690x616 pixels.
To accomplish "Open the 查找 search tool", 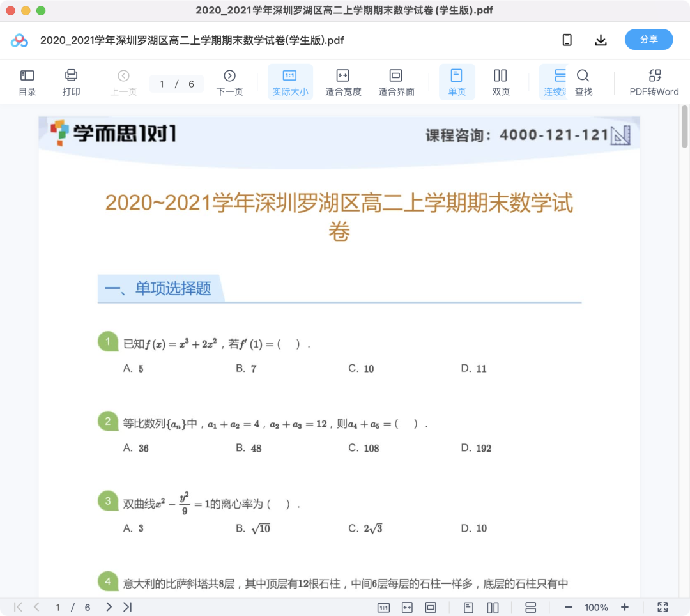I will tap(583, 82).
